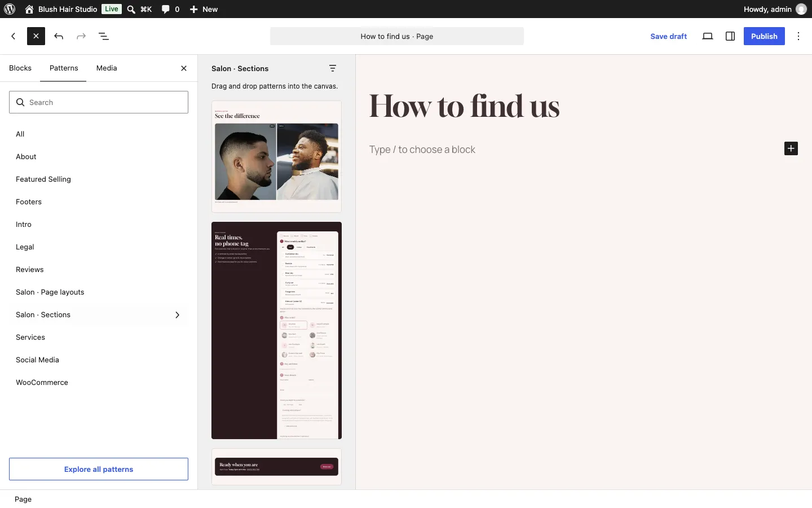
Task: Switch to the Patterns tab
Action: point(64,68)
